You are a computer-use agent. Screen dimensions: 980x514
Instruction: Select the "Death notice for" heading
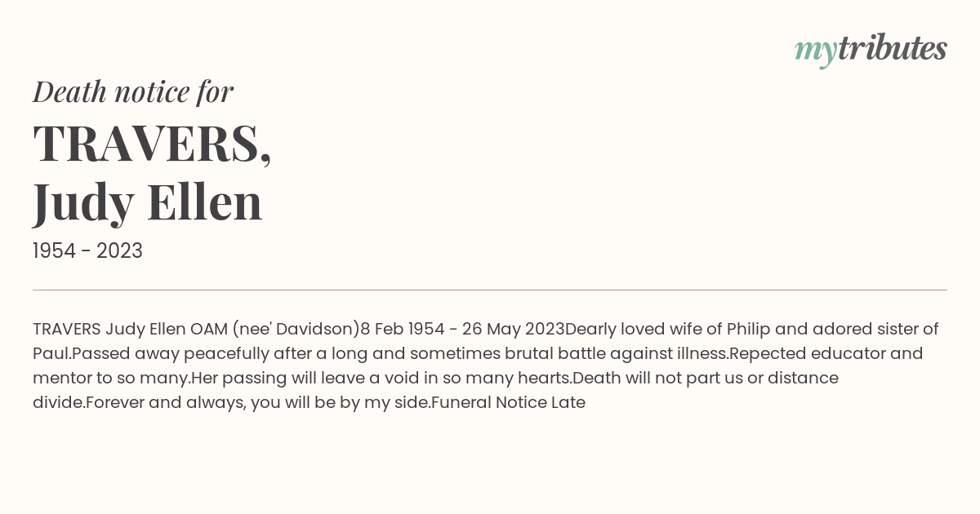click(x=133, y=91)
